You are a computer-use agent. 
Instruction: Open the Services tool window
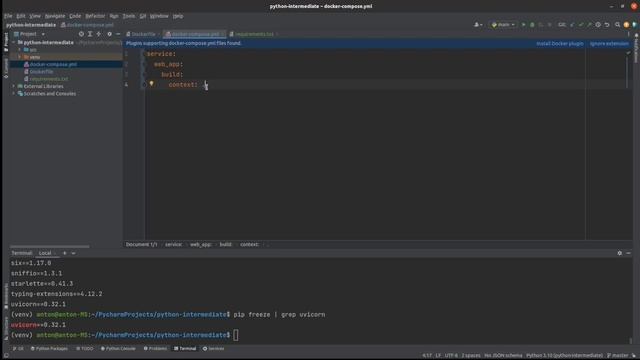(x=213, y=349)
